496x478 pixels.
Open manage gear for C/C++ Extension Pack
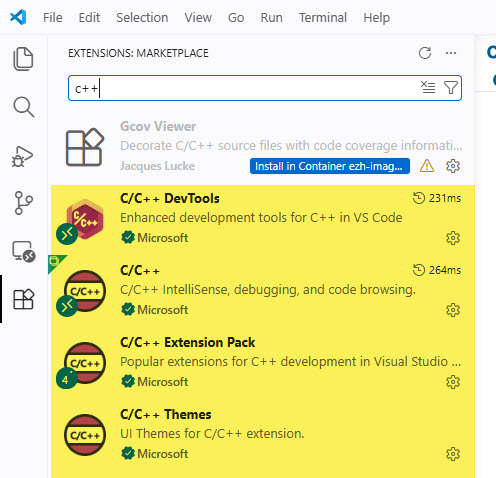453,382
